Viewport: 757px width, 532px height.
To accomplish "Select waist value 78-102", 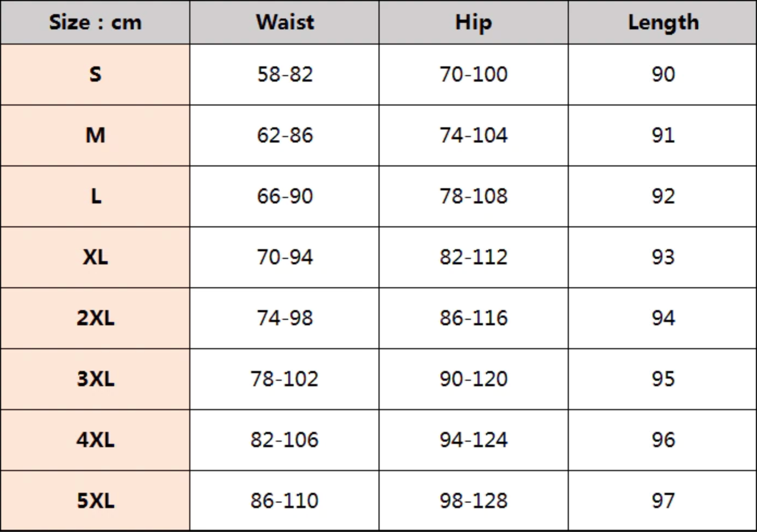I will 284,379.
